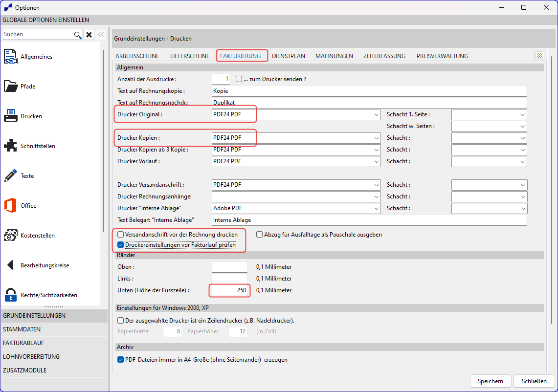
Task: Enable '... zum Drucker senden ?' checkbox
Action: [x=239, y=79]
